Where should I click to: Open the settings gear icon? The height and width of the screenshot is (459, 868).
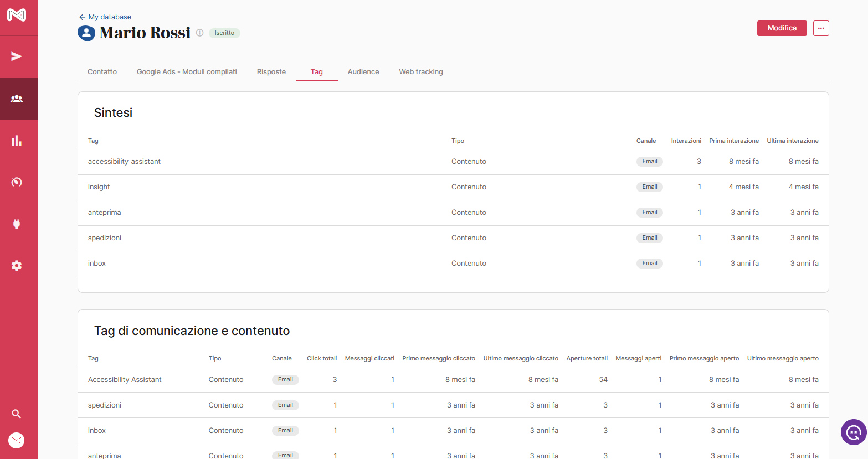[17, 266]
